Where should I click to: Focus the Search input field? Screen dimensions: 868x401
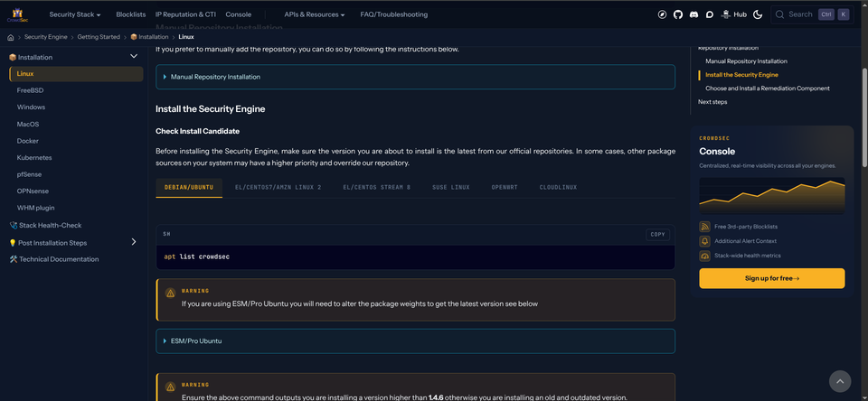(x=812, y=14)
